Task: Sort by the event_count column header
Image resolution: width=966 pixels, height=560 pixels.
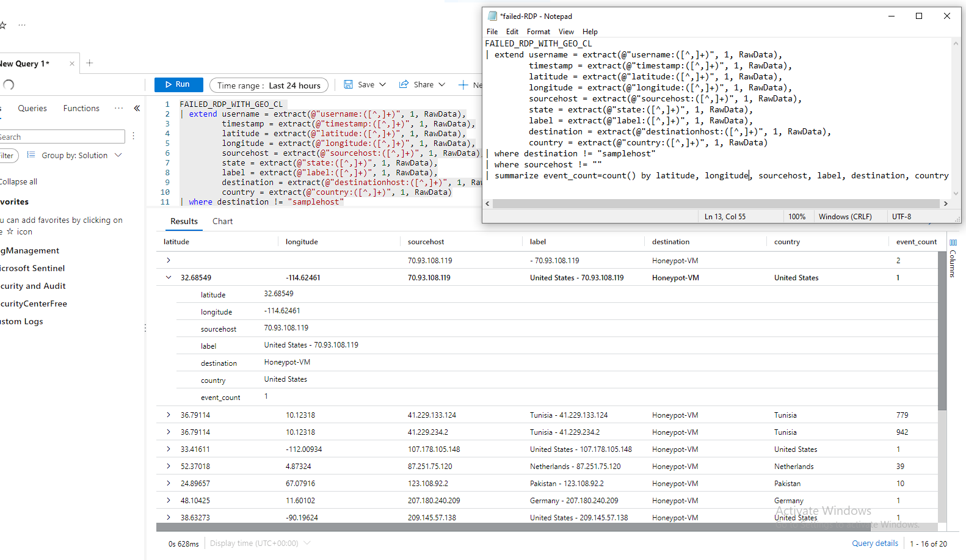Action: [x=916, y=242]
